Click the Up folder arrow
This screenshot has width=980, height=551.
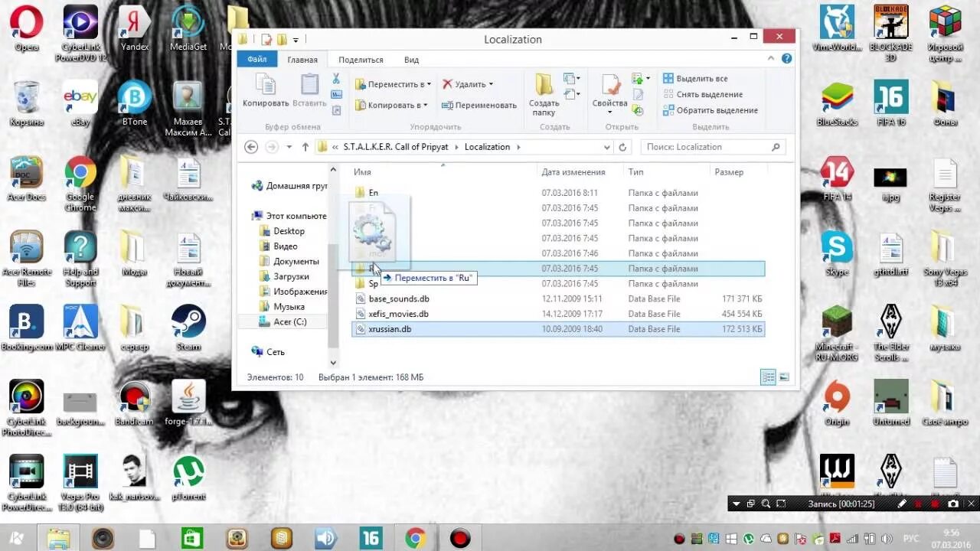coord(305,147)
